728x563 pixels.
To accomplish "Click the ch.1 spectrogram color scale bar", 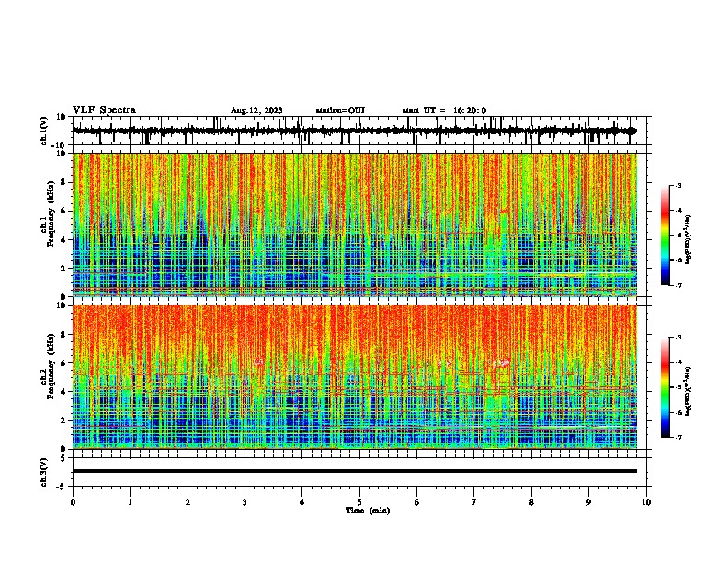I will pos(665,236).
